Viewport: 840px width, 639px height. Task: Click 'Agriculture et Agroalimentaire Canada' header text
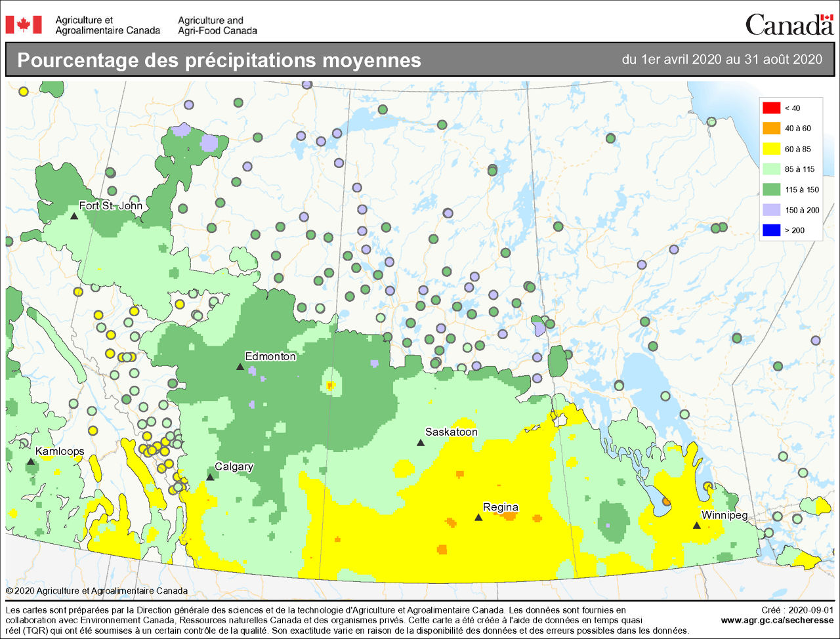[108, 25]
